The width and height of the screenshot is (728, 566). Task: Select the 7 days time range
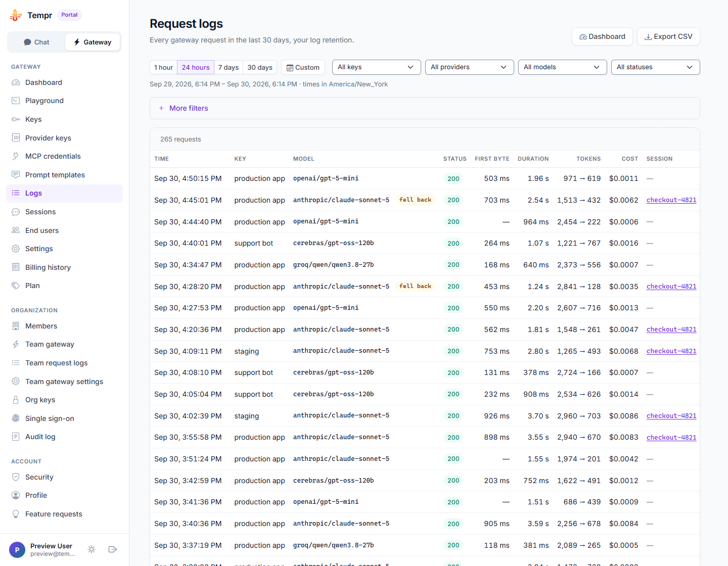(x=229, y=67)
